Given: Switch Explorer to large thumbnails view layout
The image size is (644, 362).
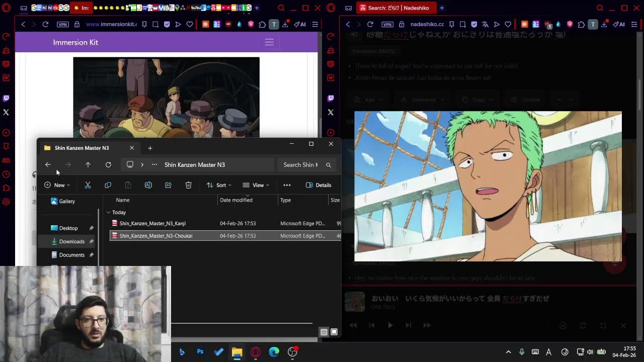Looking at the screenshot, I should [334, 332].
